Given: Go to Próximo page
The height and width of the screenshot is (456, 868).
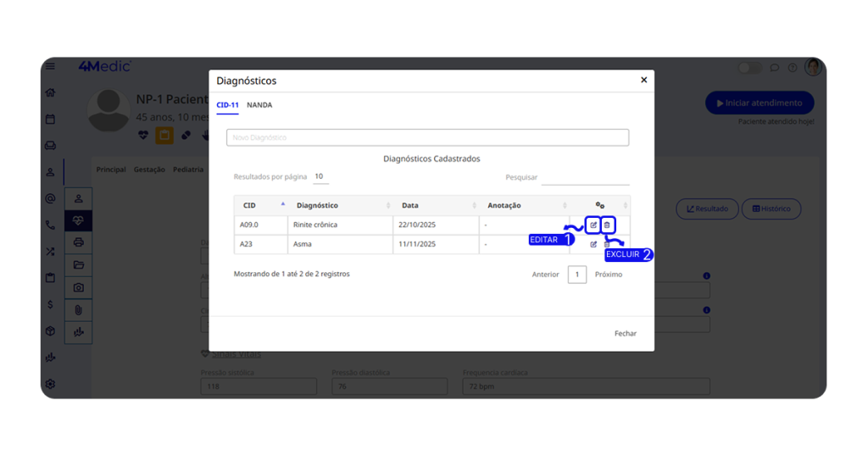Looking at the screenshot, I should 608,275.
